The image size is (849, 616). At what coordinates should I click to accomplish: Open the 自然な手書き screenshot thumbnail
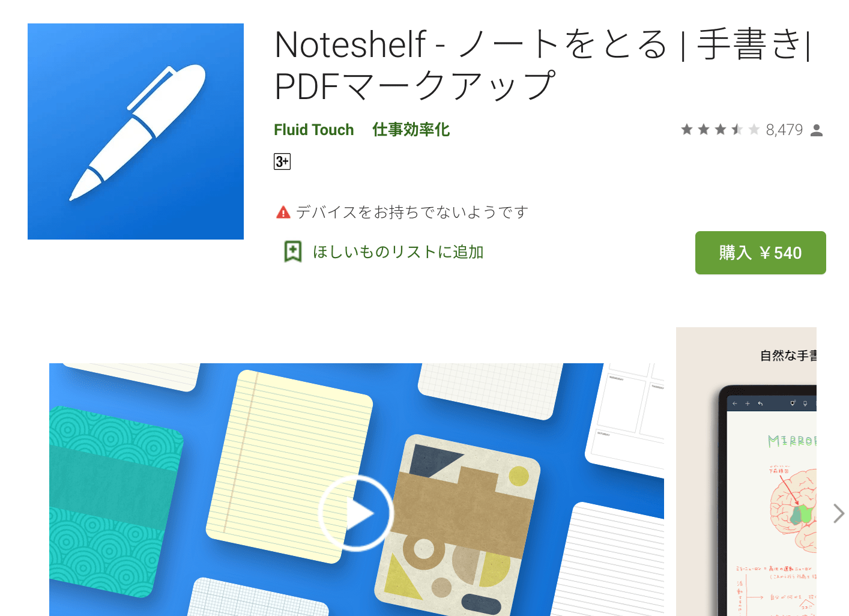[746, 471]
